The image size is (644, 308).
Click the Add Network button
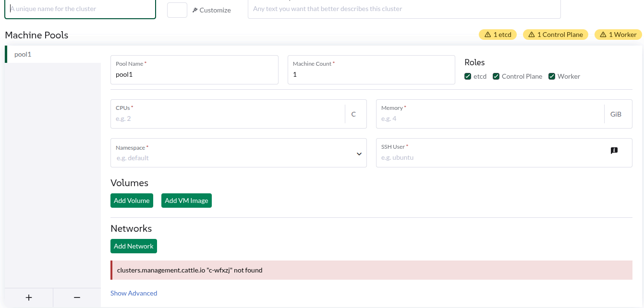(x=134, y=246)
